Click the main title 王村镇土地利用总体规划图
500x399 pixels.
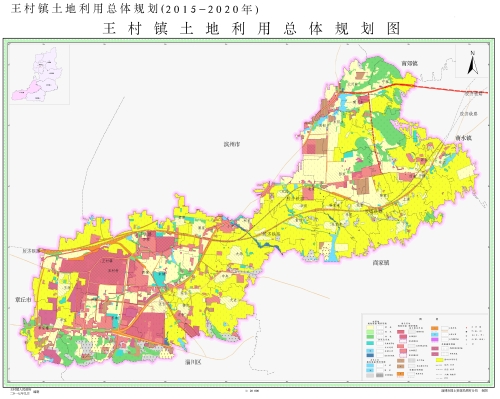point(252,29)
